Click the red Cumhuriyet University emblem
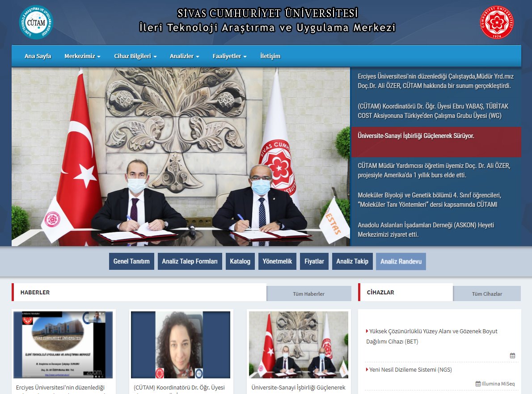 pyautogui.click(x=496, y=22)
